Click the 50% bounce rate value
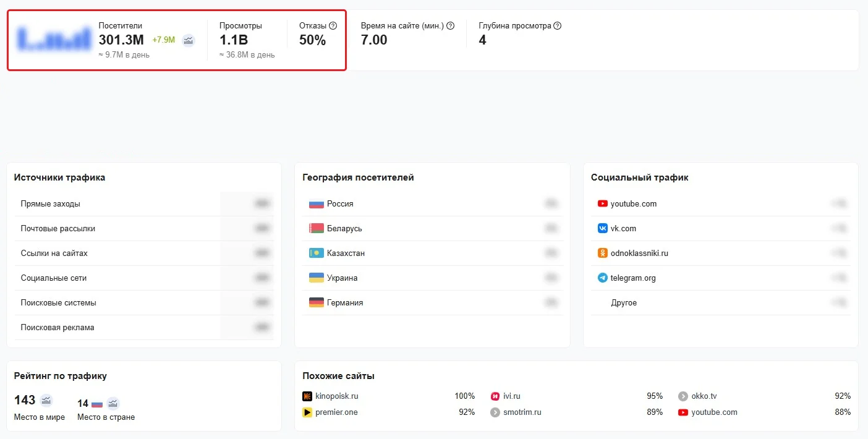 [x=312, y=40]
